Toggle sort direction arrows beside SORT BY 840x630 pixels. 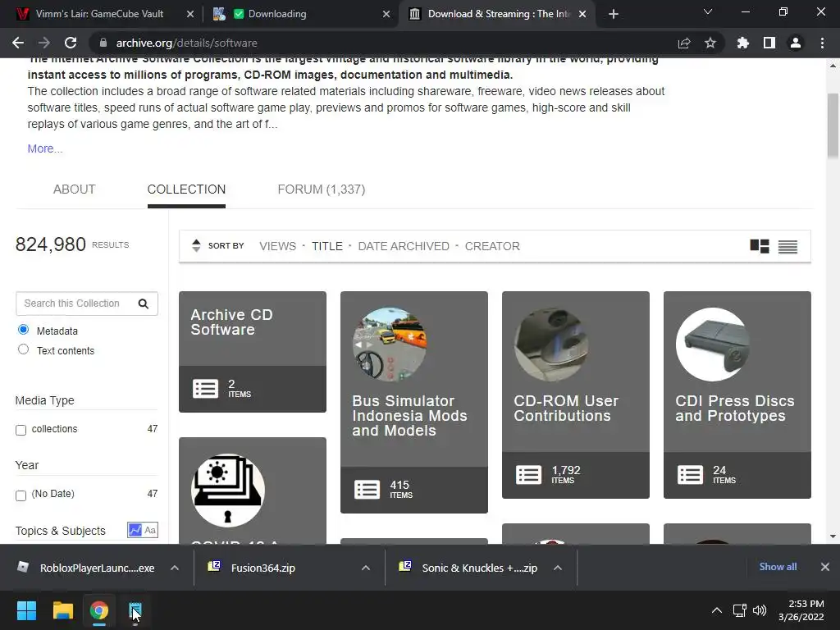coord(196,245)
